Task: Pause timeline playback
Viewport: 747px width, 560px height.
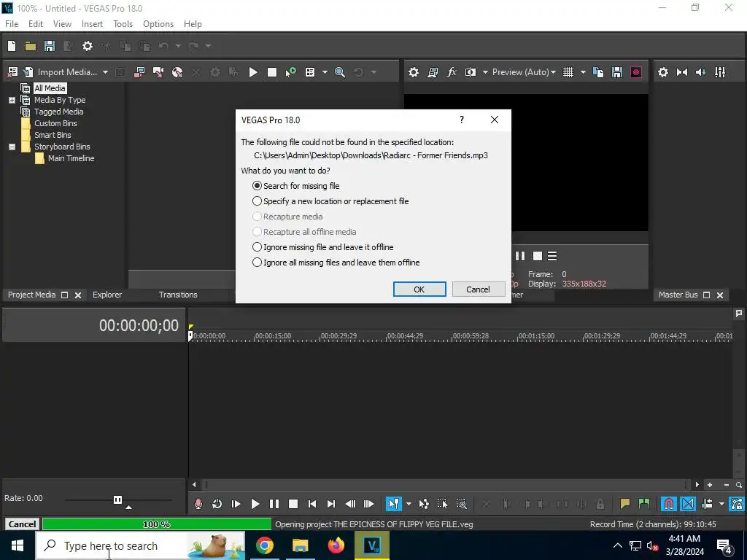Action: [274, 504]
